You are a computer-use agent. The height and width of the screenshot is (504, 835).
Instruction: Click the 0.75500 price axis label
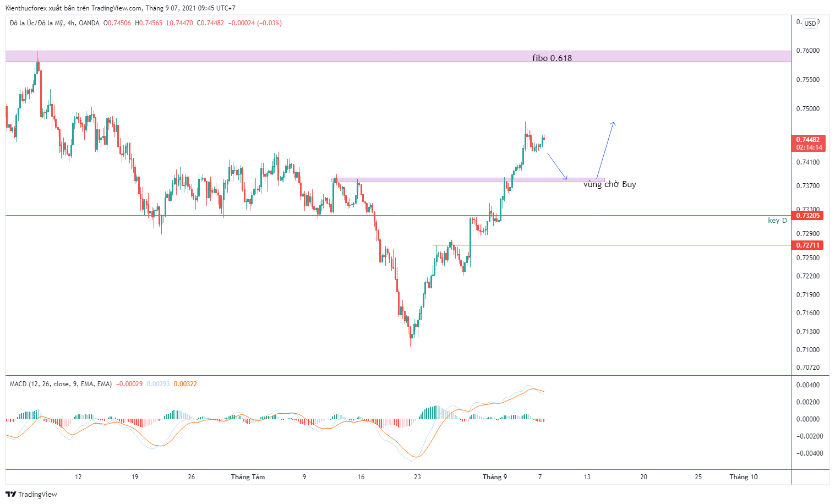[x=807, y=80]
